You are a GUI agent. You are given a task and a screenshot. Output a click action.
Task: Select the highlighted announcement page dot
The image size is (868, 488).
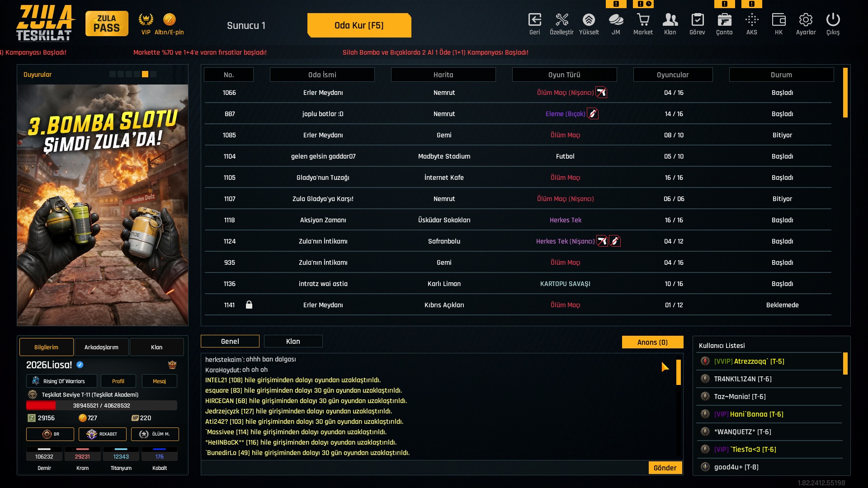tap(145, 74)
